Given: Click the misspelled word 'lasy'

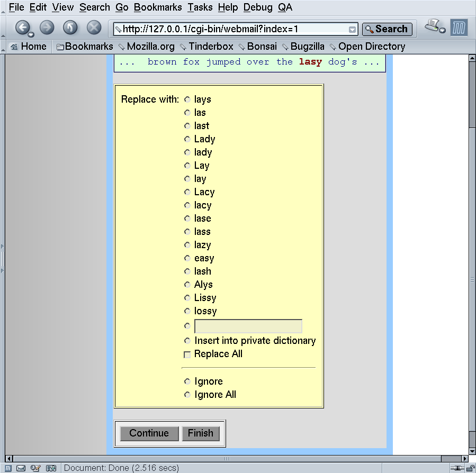Looking at the screenshot, I should click(310, 62).
